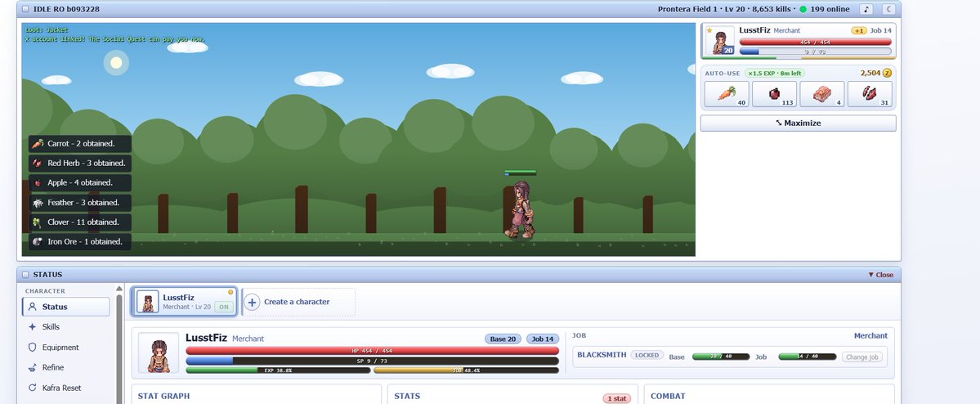Collapse the Status panel with Close
The width and height of the screenshot is (980, 404).
[x=880, y=275]
